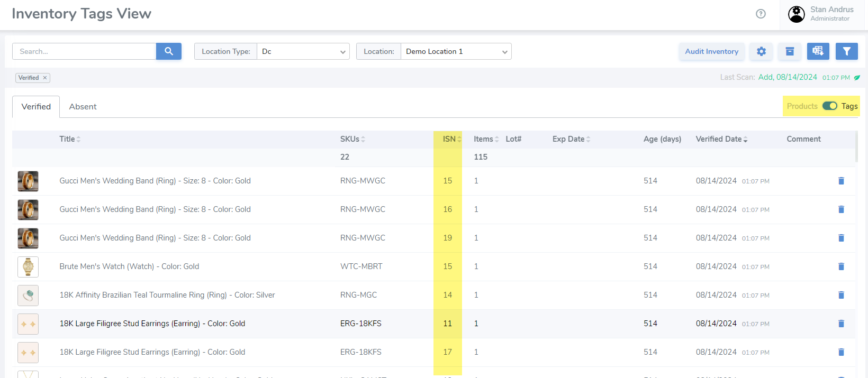Click the Lot# column header
The image size is (868, 378).
513,139
